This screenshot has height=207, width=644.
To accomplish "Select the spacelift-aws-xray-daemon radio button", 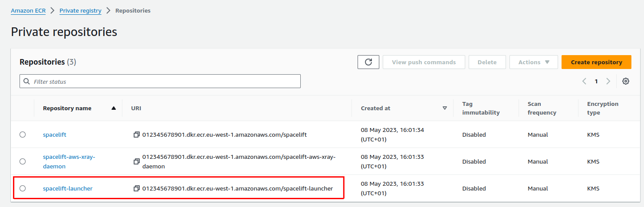I will click(x=23, y=161).
